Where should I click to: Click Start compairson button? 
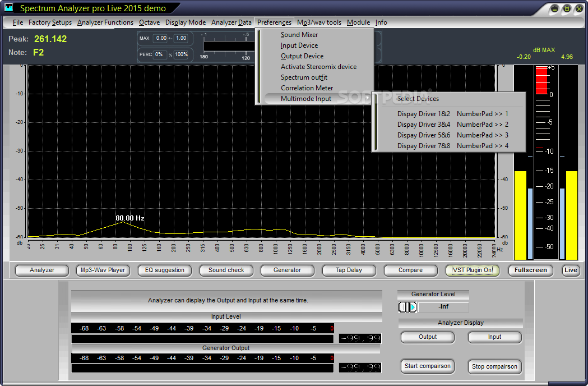(428, 366)
